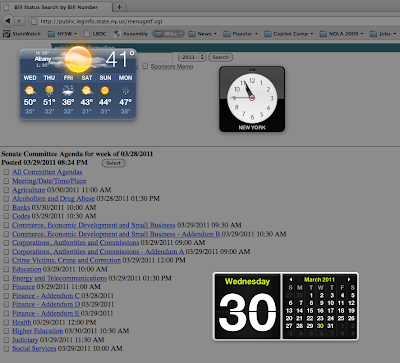Check the Agriculture checkbox

(6, 190)
